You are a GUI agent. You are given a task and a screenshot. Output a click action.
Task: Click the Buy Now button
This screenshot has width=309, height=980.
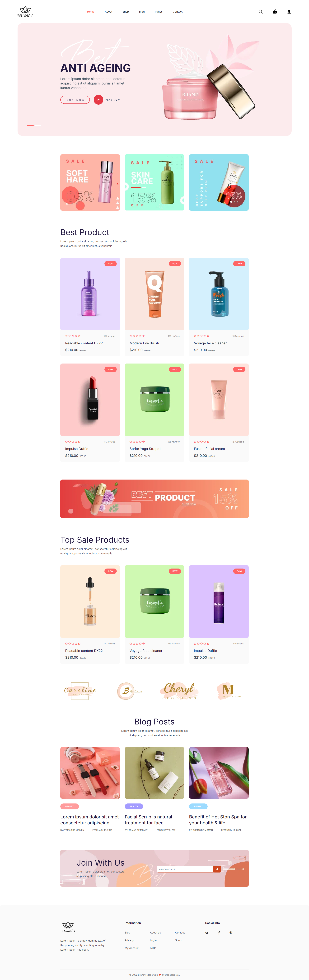[x=75, y=100]
